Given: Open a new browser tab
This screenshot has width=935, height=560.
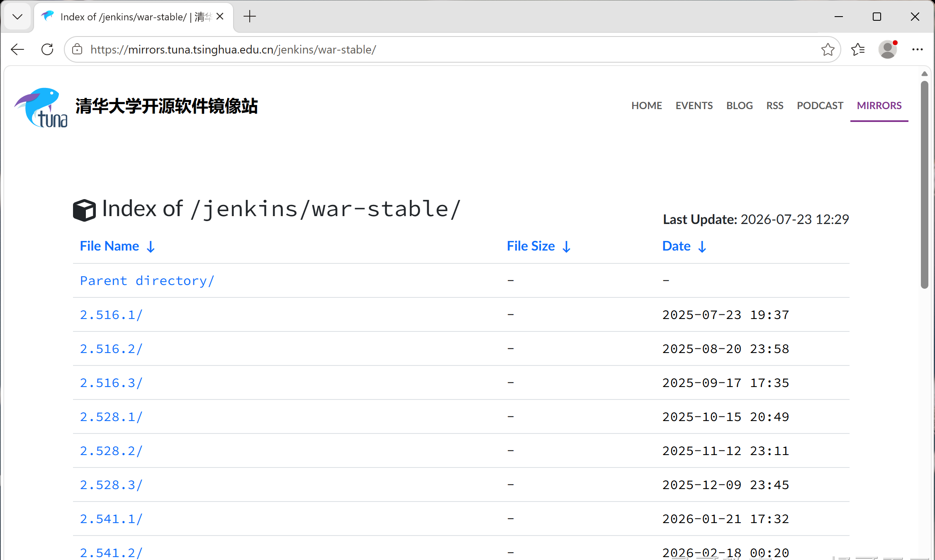Looking at the screenshot, I should 250,17.
